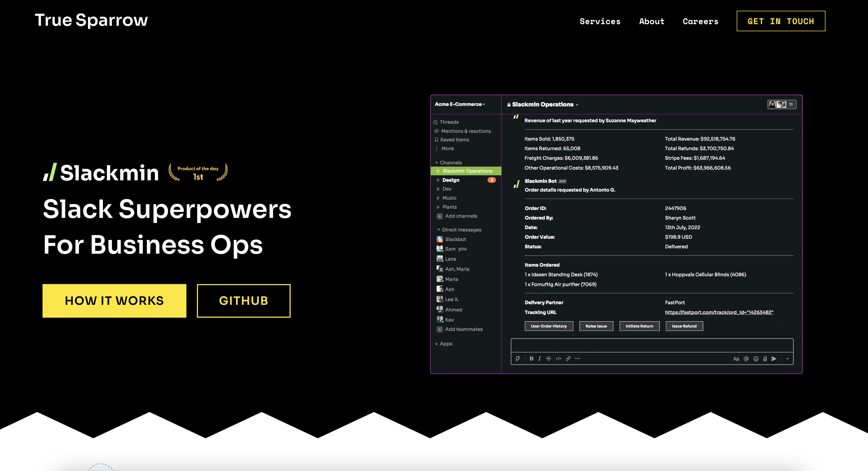The image size is (868, 471).
Task: Click the insert link icon
Action: 568,358
